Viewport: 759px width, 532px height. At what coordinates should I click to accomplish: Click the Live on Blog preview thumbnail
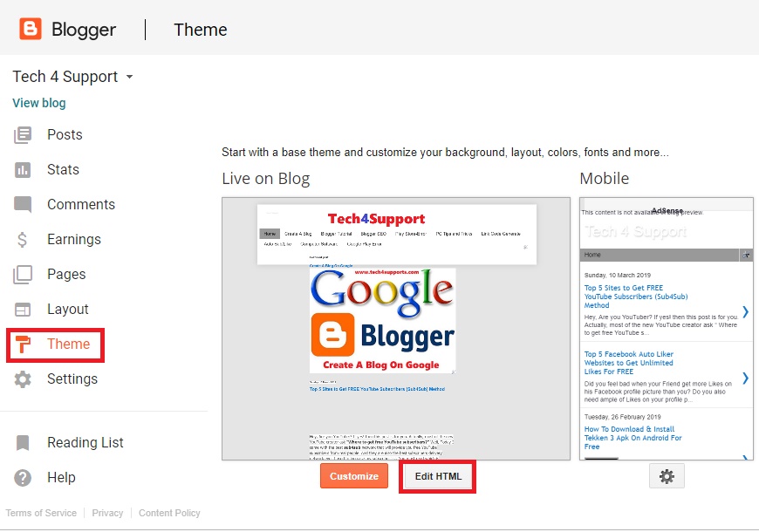click(396, 329)
